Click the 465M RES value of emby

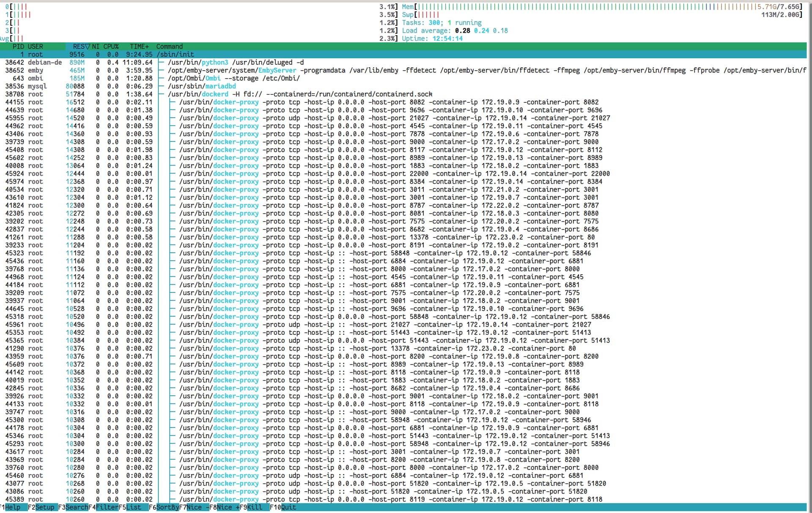(x=77, y=70)
